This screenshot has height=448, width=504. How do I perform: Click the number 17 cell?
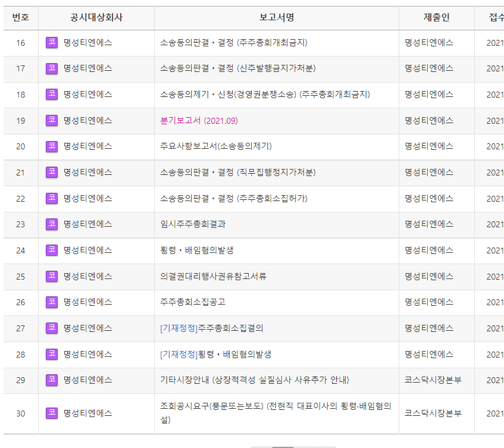[21, 69]
